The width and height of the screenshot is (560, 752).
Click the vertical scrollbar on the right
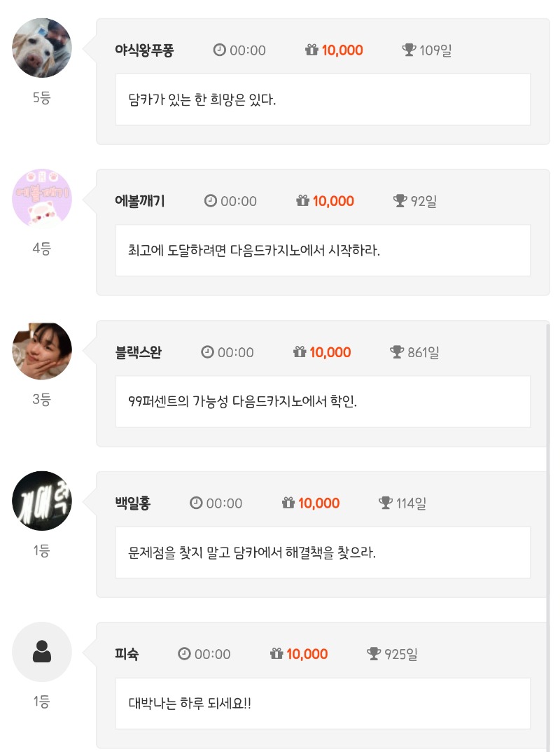point(547,532)
